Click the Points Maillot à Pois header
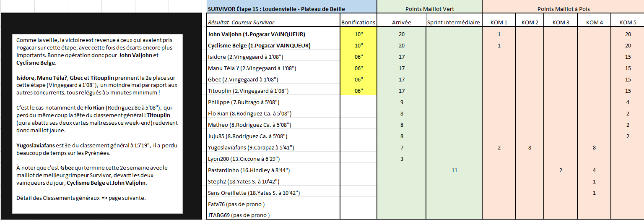 click(x=563, y=9)
